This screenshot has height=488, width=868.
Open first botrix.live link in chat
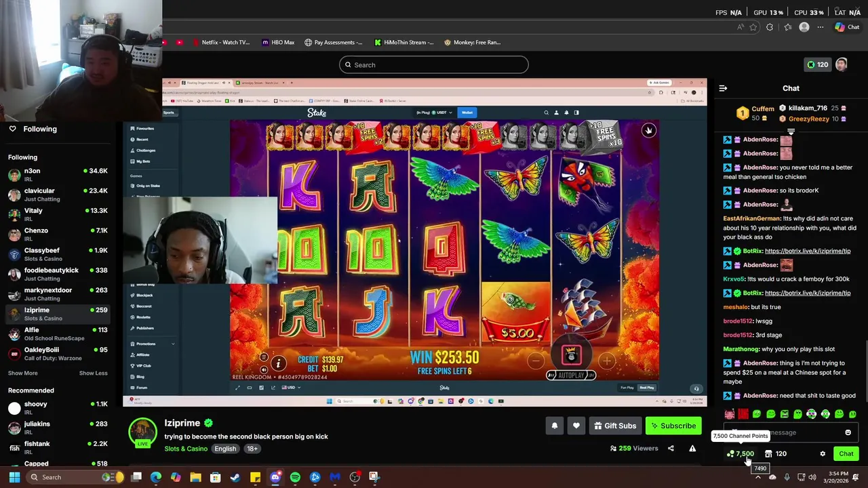pyautogui.click(x=807, y=251)
